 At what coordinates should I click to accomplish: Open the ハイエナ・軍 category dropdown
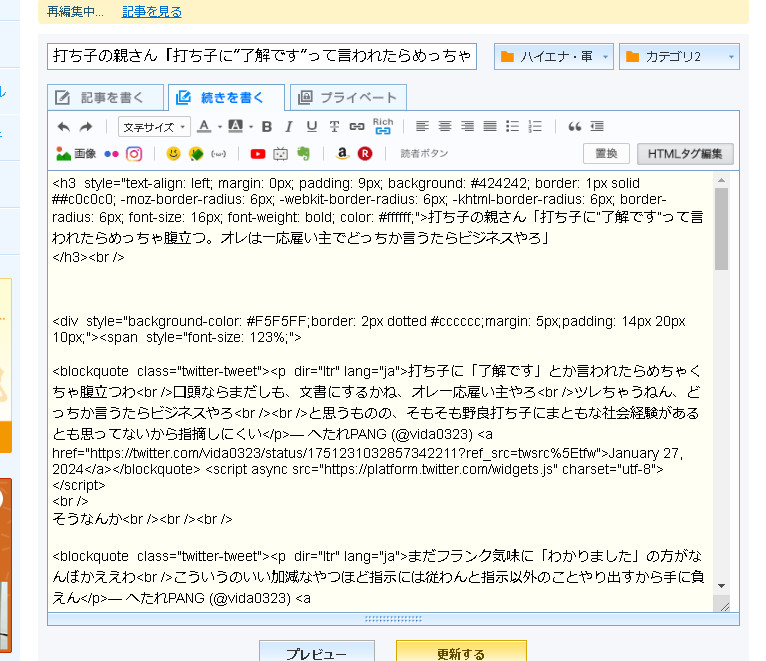pos(553,57)
